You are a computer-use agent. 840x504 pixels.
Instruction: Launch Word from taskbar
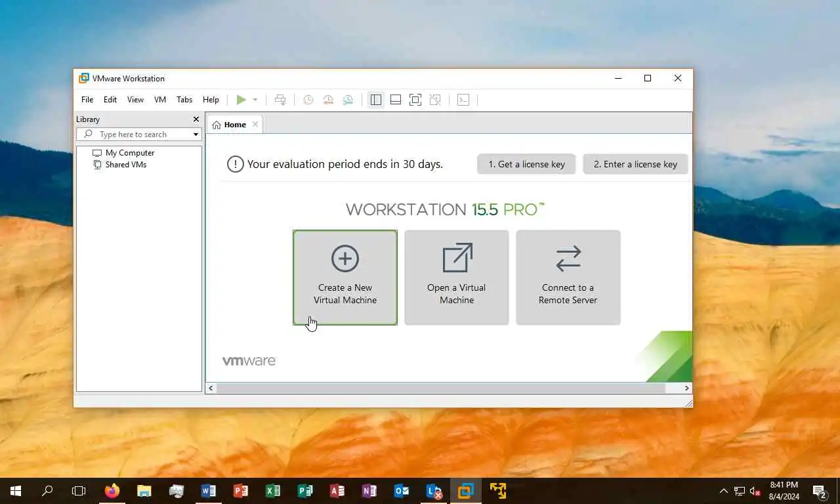click(209, 491)
